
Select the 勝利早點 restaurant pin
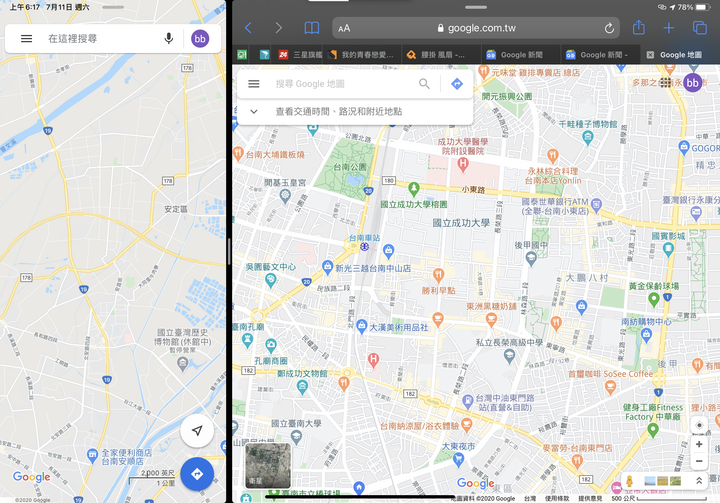[x=439, y=275]
